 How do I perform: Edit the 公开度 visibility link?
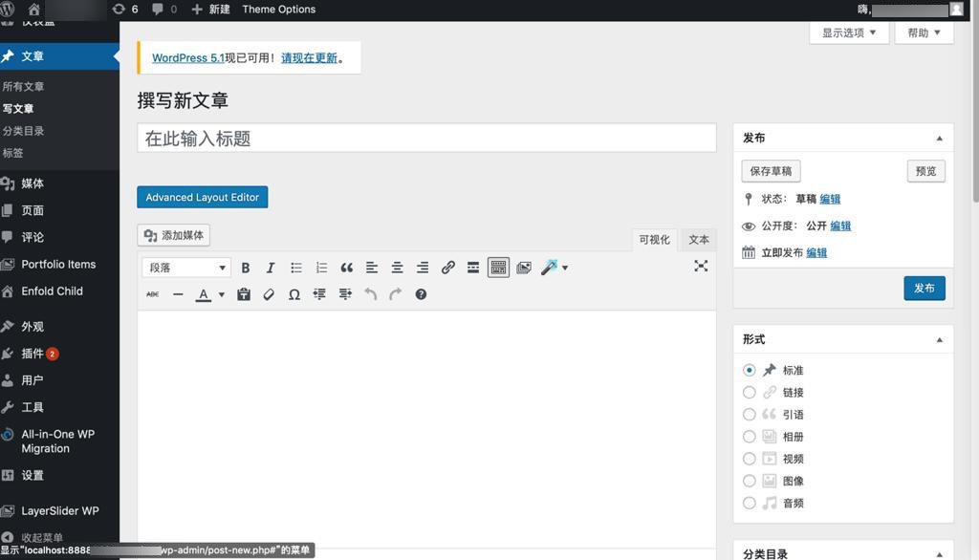click(840, 226)
